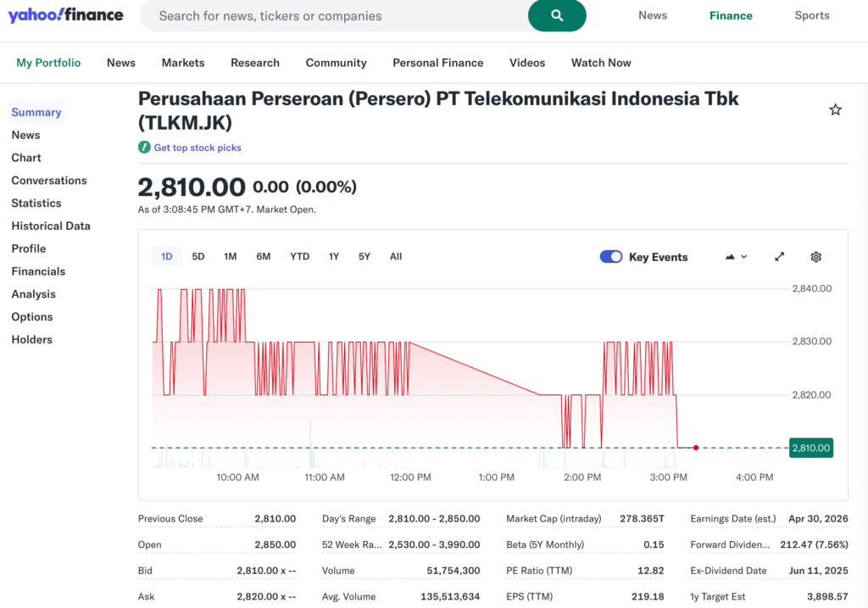The image size is (868, 608).
Task: Open Videos menu
Action: [527, 63]
